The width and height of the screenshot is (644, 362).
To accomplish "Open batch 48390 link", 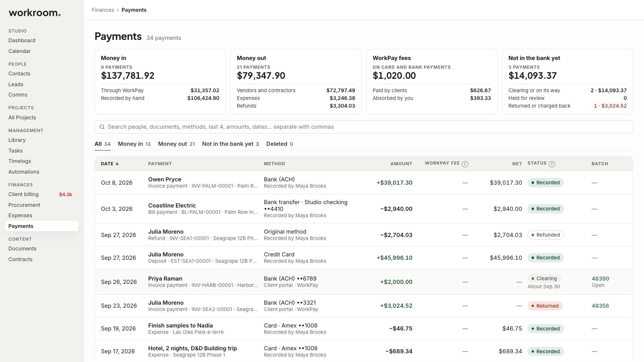I will pyautogui.click(x=600, y=279).
